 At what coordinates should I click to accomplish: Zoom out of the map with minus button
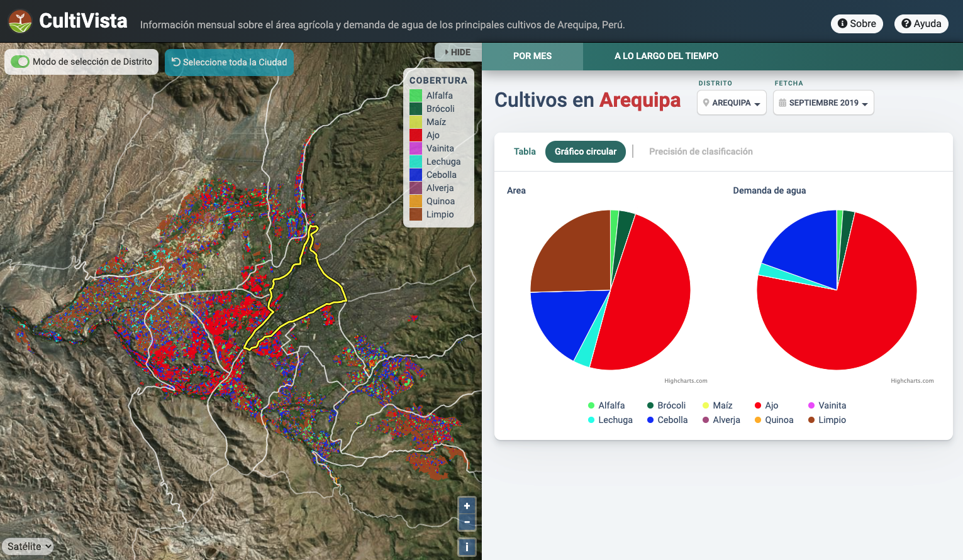(x=467, y=522)
